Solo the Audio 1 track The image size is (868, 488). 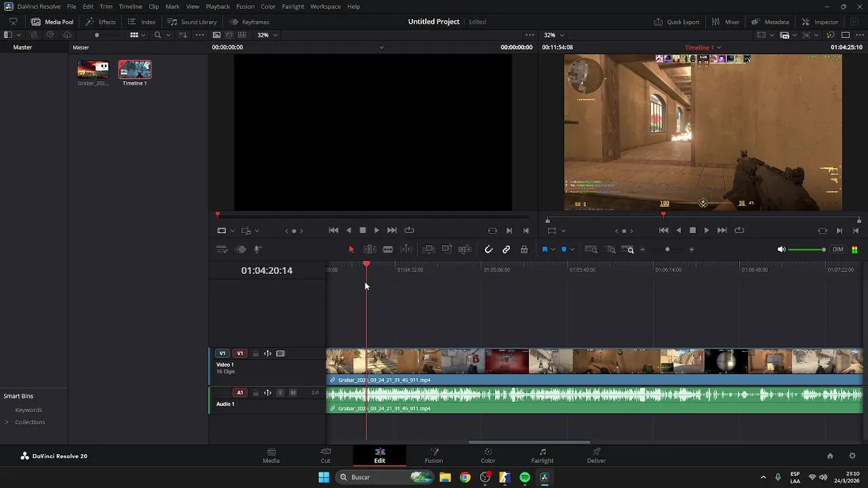pyautogui.click(x=280, y=393)
